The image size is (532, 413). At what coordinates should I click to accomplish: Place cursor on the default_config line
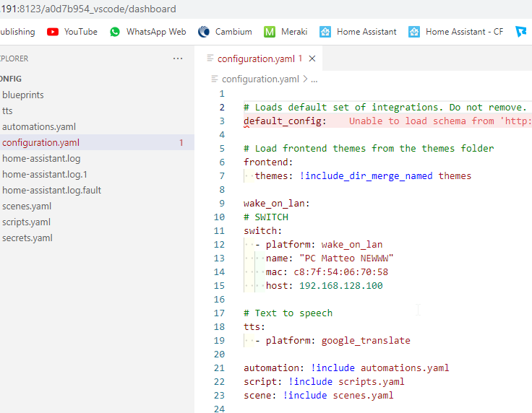(286, 121)
